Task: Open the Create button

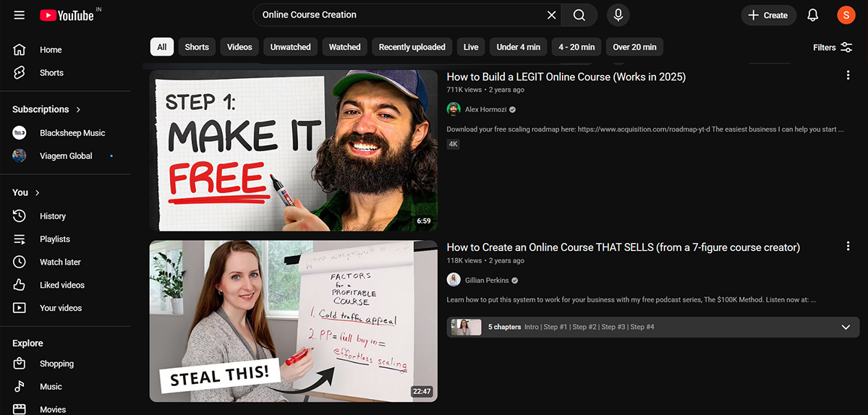Action: pos(768,15)
